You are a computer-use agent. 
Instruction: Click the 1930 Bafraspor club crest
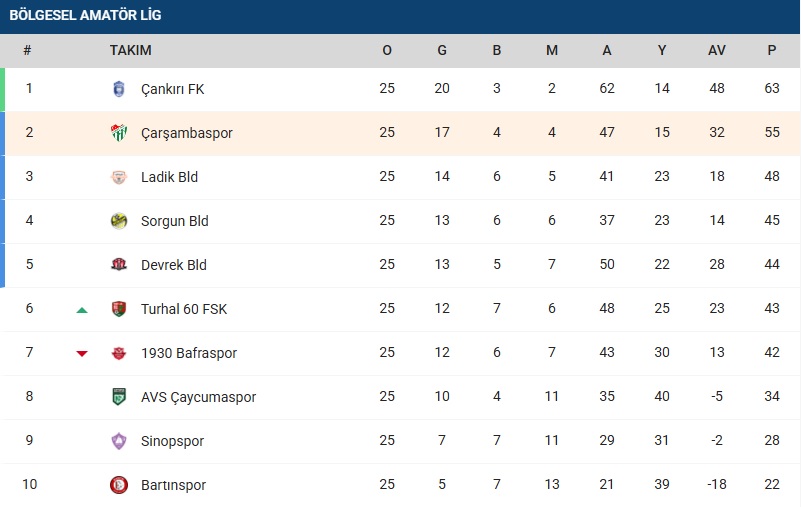[x=119, y=353]
